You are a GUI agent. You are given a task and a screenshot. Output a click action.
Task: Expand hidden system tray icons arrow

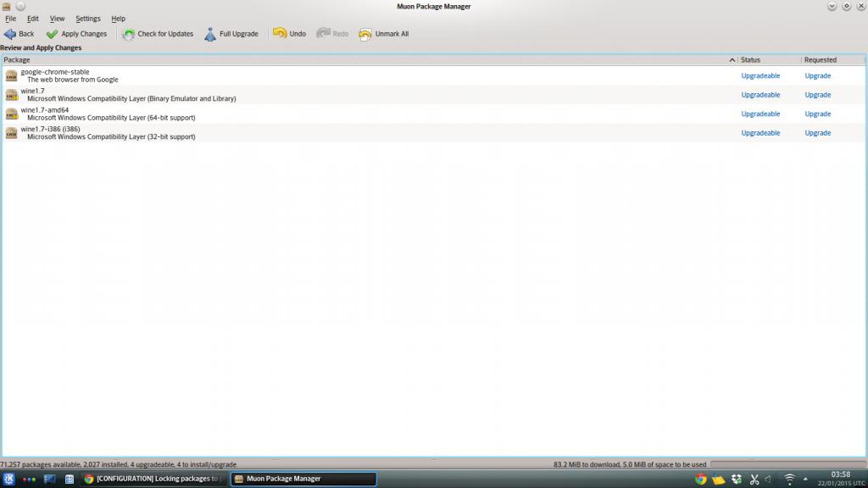pyautogui.click(x=806, y=479)
